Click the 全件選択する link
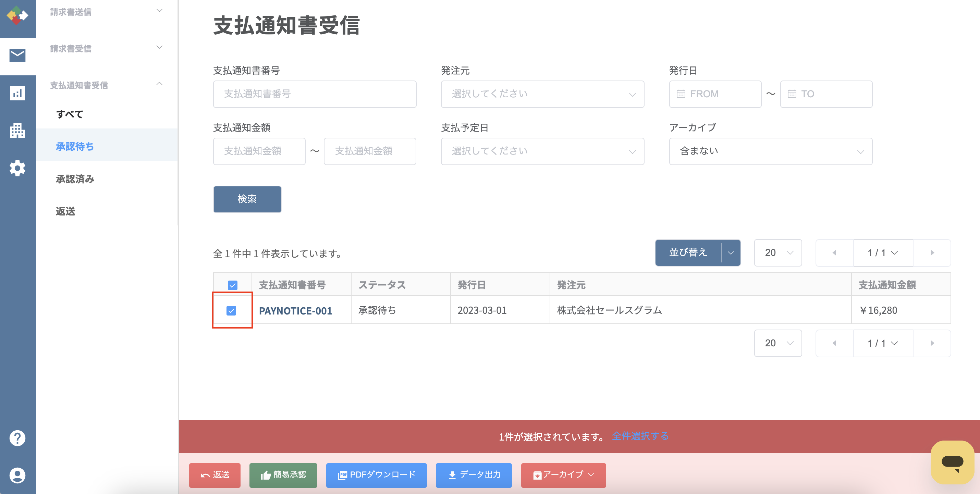The image size is (980, 494). coord(640,436)
